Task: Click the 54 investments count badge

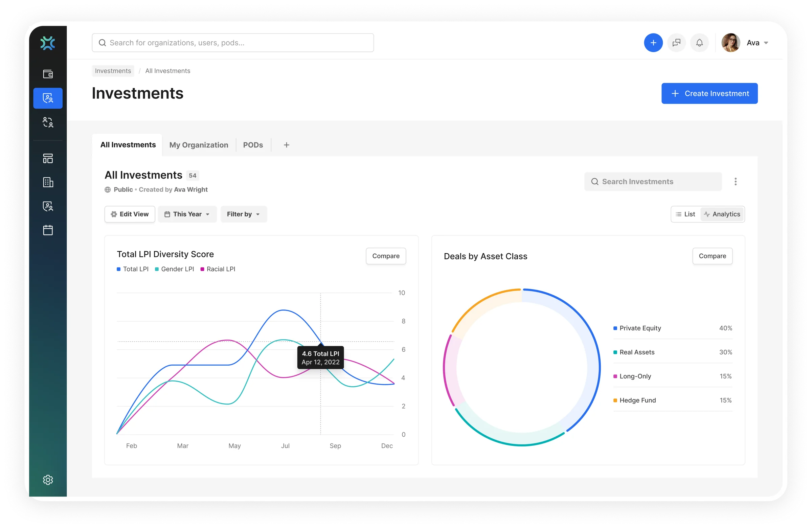Action: pos(193,176)
